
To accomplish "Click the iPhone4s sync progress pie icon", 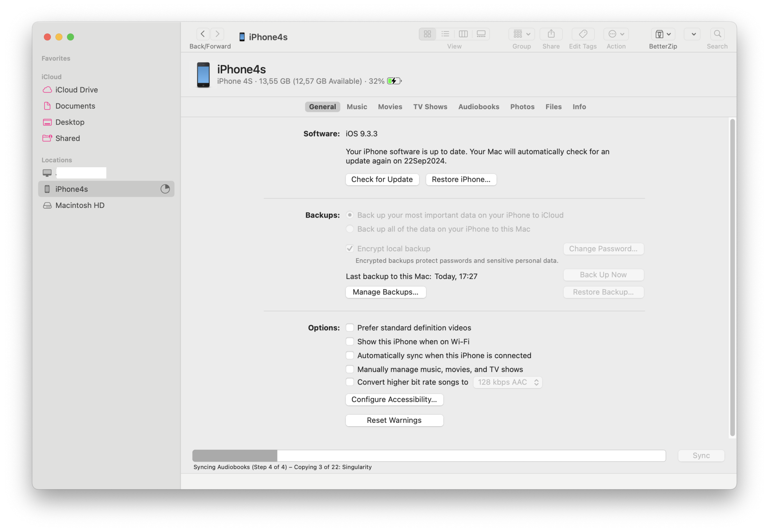I will click(x=165, y=189).
